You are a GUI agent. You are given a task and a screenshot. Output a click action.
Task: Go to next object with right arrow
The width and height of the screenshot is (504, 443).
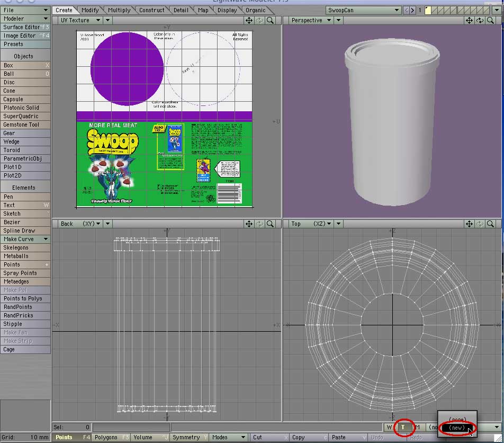click(412, 10)
